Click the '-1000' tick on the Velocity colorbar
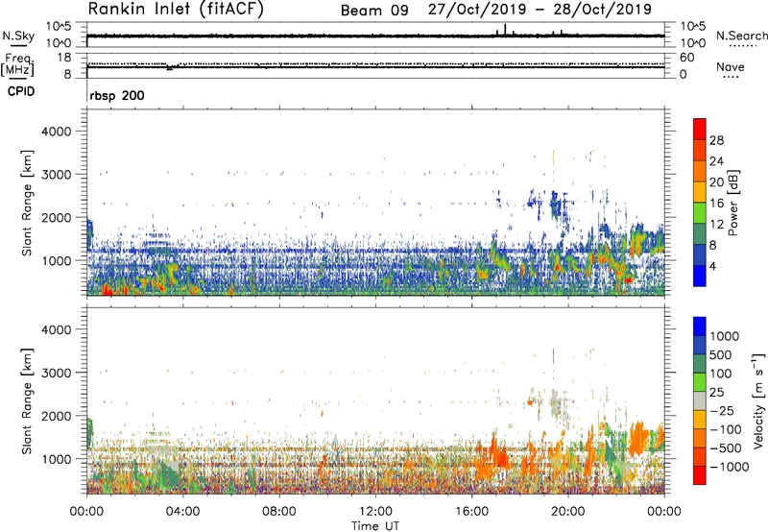 729,467
